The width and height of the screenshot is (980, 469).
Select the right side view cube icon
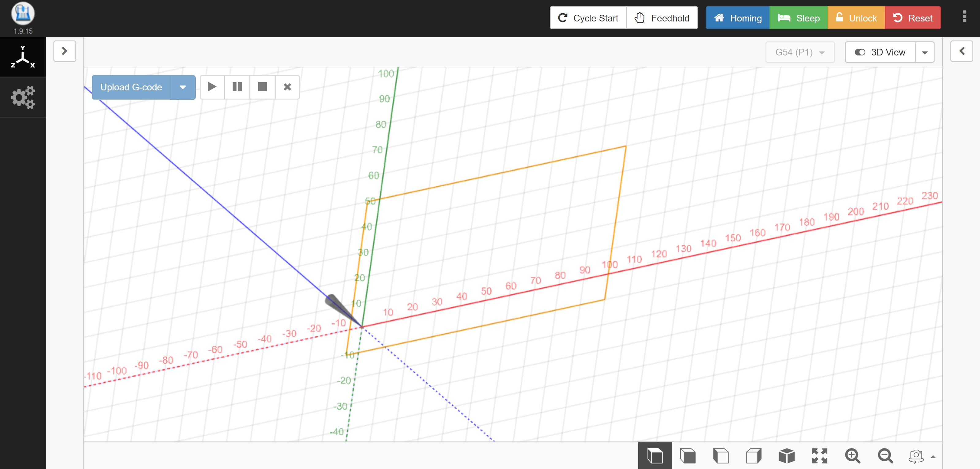pos(754,455)
